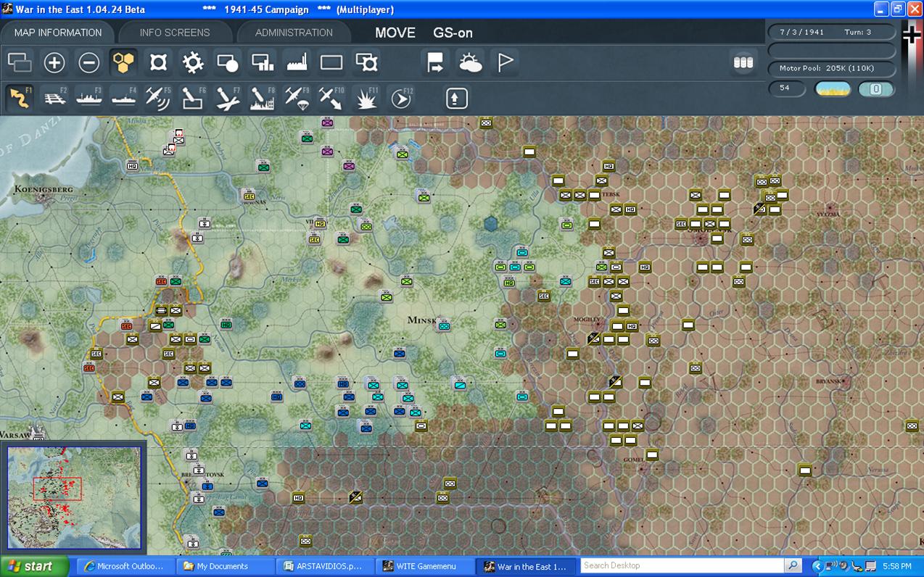The width and height of the screenshot is (924, 577).
Task: Switch to ARSTAVIDIOS taskbar item
Action: pos(324,566)
